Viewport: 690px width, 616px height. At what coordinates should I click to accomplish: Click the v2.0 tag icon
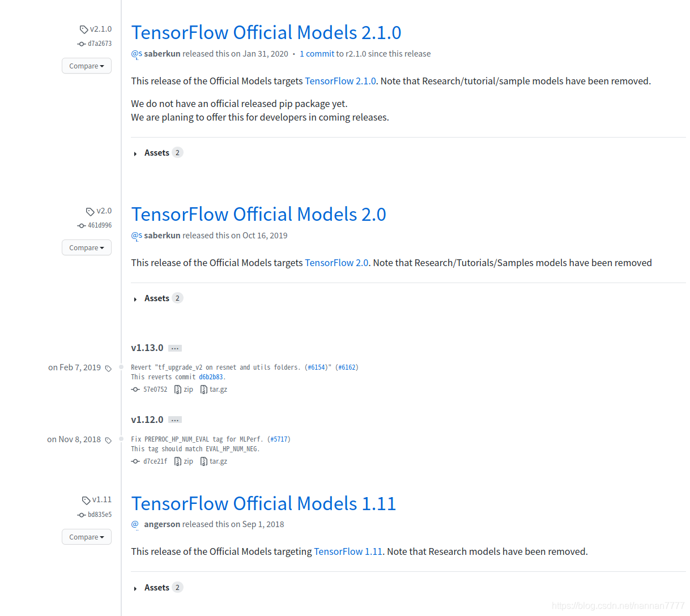click(90, 211)
